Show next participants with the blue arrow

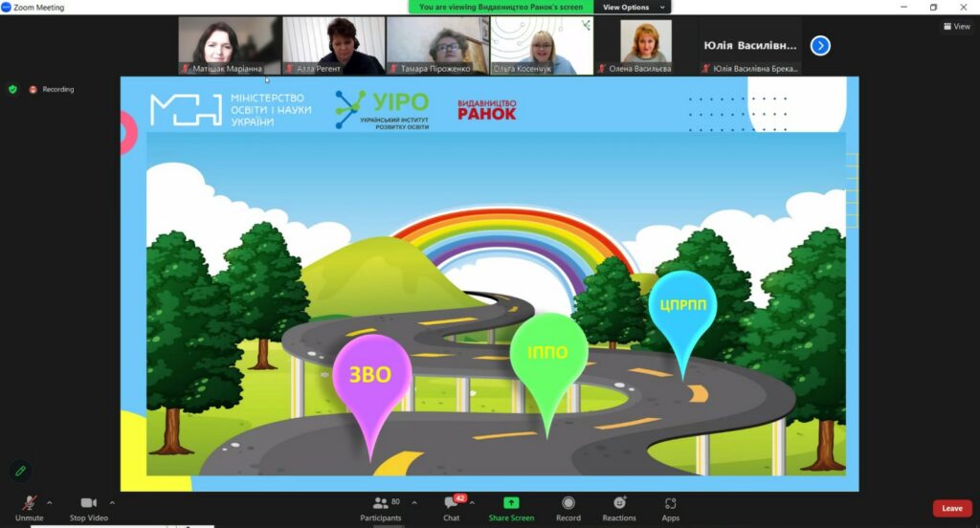[820, 45]
